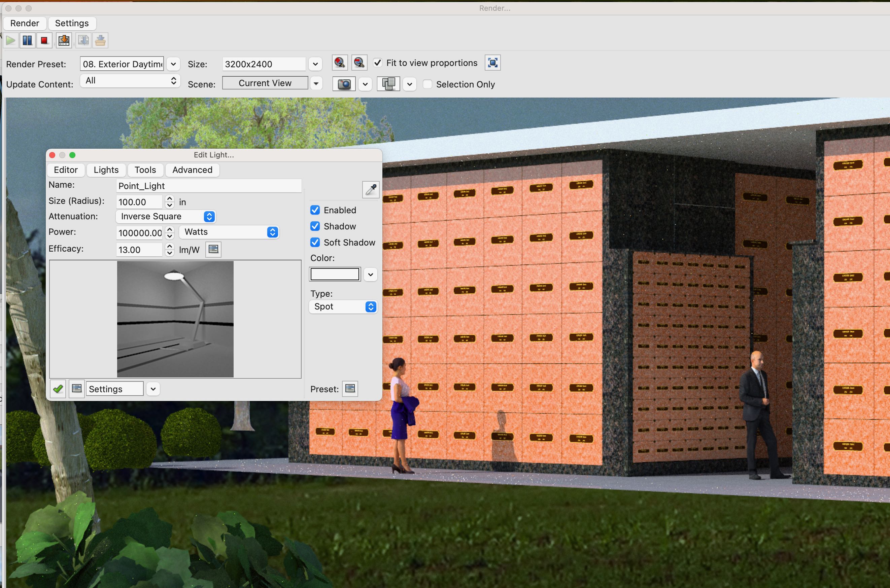Image resolution: width=890 pixels, height=588 pixels.
Task: Open the dropdown next to Settings field
Action: (x=153, y=389)
